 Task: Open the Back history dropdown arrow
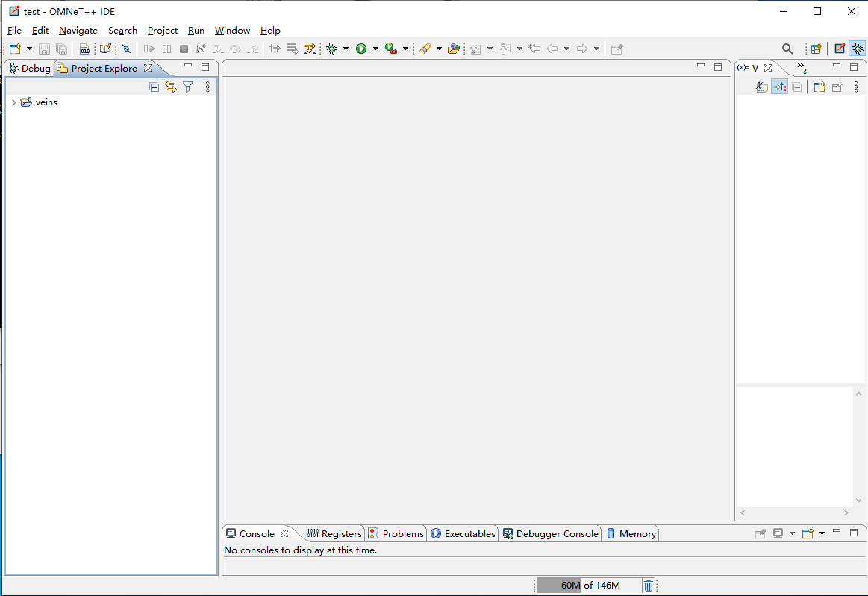tap(566, 49)
